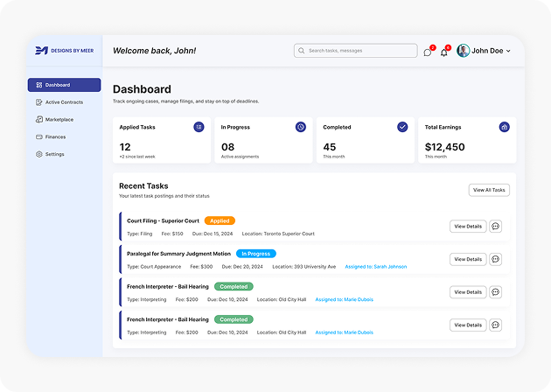Click the Total Earnings icon
Image resolution: width=551 pixels, height=392 pixels.
505,127
